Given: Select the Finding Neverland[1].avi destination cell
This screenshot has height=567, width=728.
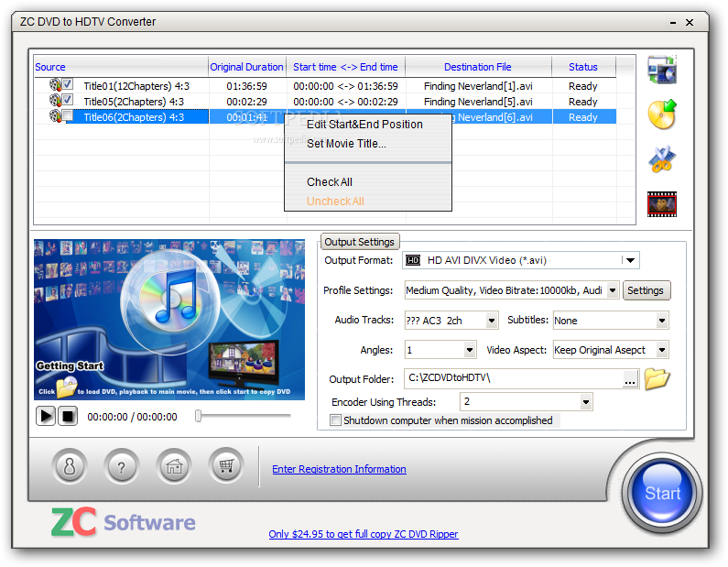Looking at the screenshot, I should coord(478,86).
